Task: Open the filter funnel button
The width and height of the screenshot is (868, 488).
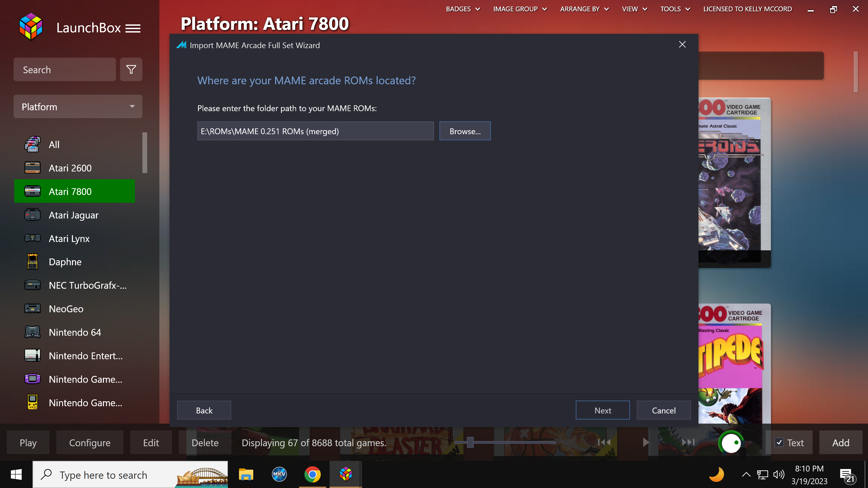Action: point(131,69)
